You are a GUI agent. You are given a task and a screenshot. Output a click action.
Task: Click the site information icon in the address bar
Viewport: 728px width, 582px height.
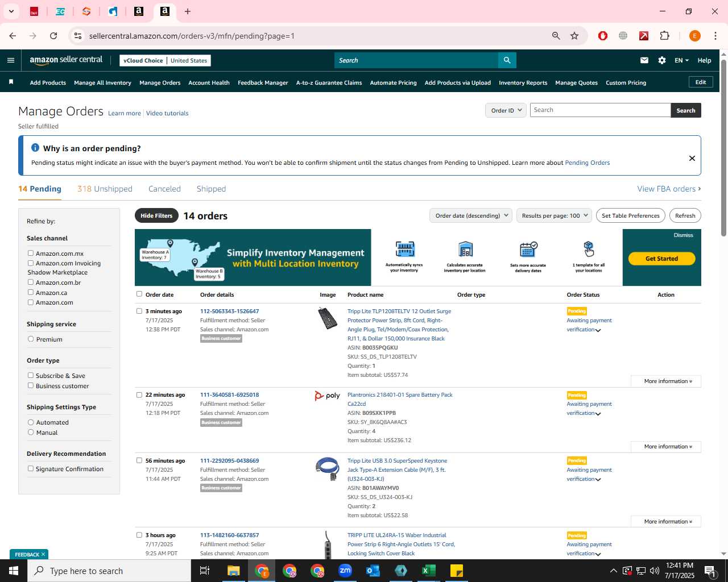(78, 36)
